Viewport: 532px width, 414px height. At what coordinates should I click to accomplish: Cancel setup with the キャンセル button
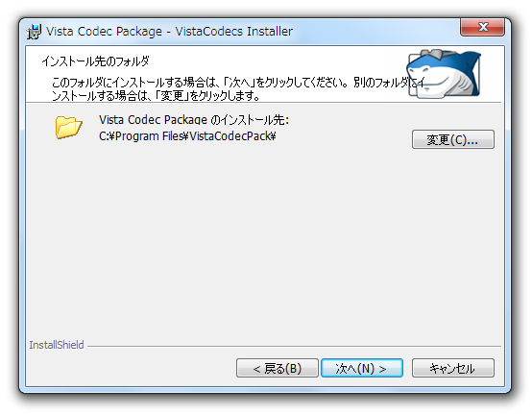(453, 368)
